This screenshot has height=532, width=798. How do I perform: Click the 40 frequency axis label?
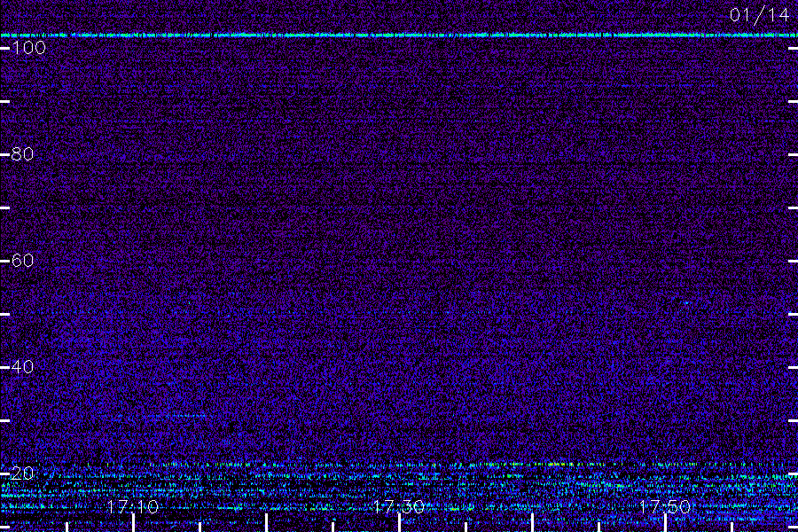[x=22, y=366]
